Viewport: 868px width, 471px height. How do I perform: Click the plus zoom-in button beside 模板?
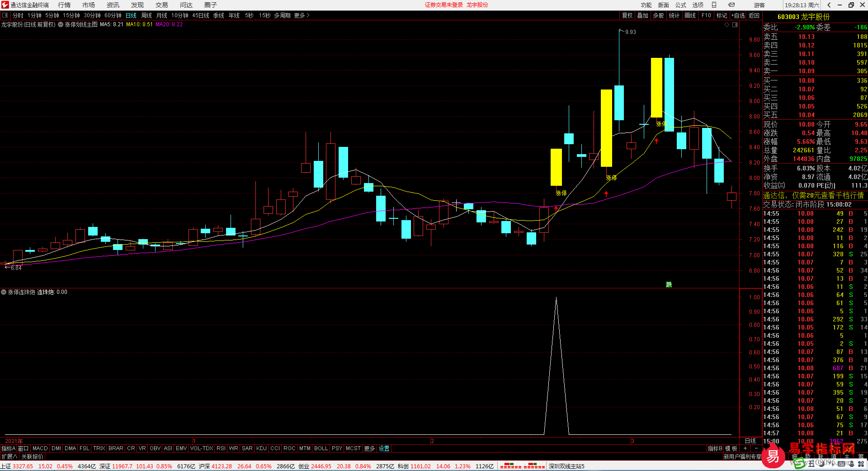(x=745, y=448)
